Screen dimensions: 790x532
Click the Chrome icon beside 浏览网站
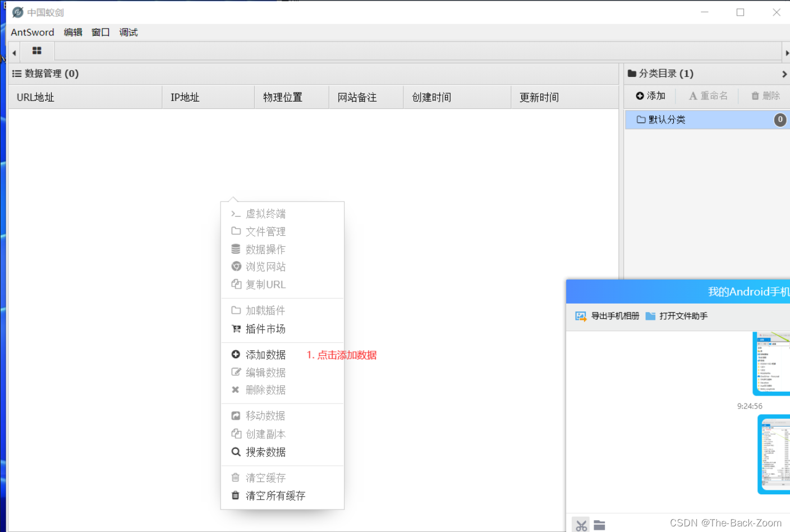(236, 267)
